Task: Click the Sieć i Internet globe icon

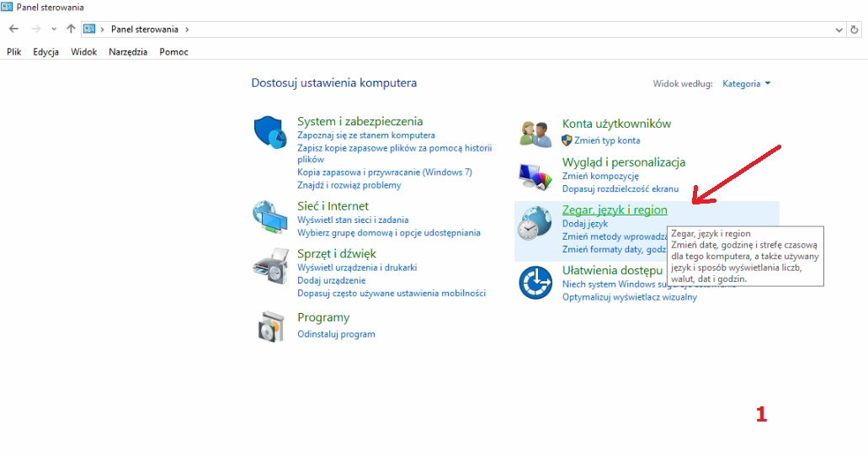Action: pos(270,217)
